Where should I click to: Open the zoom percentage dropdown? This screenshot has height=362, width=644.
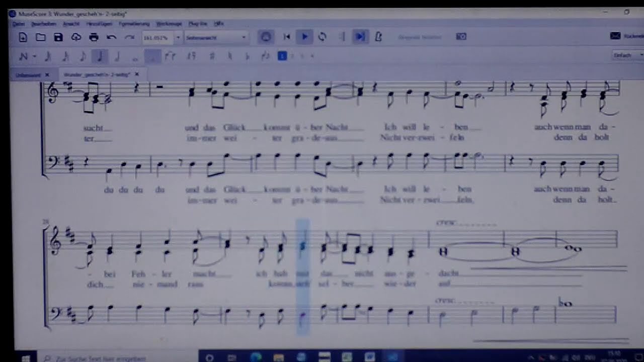coord(178,38)
